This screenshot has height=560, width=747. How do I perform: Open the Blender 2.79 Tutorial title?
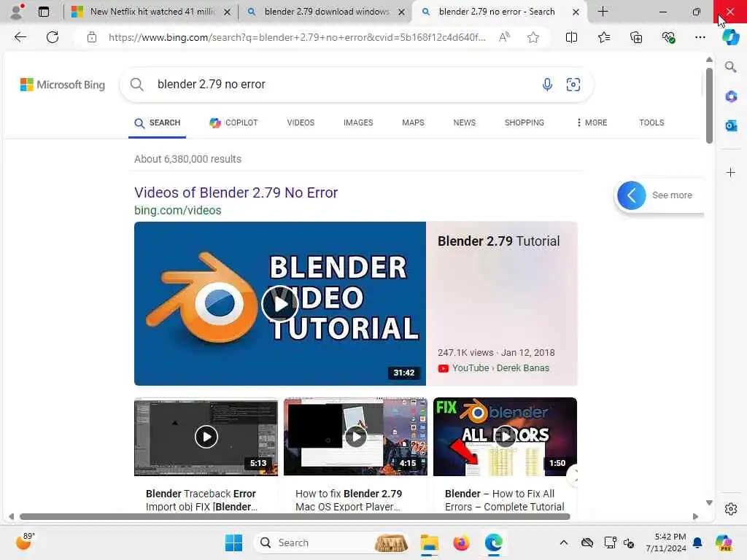pos(498,241)
